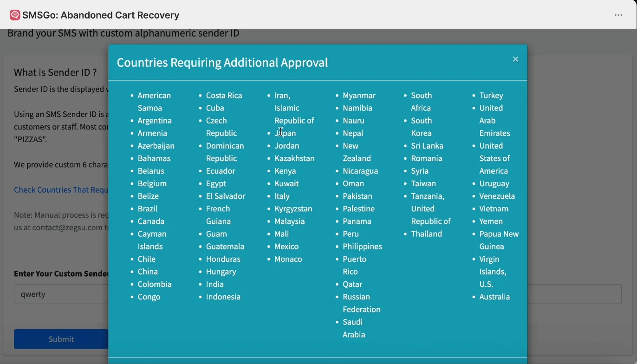Close the Countries Requiring Additional Approval dialog
This screenshot has height=364, width=637.
(x=515, y=59)
